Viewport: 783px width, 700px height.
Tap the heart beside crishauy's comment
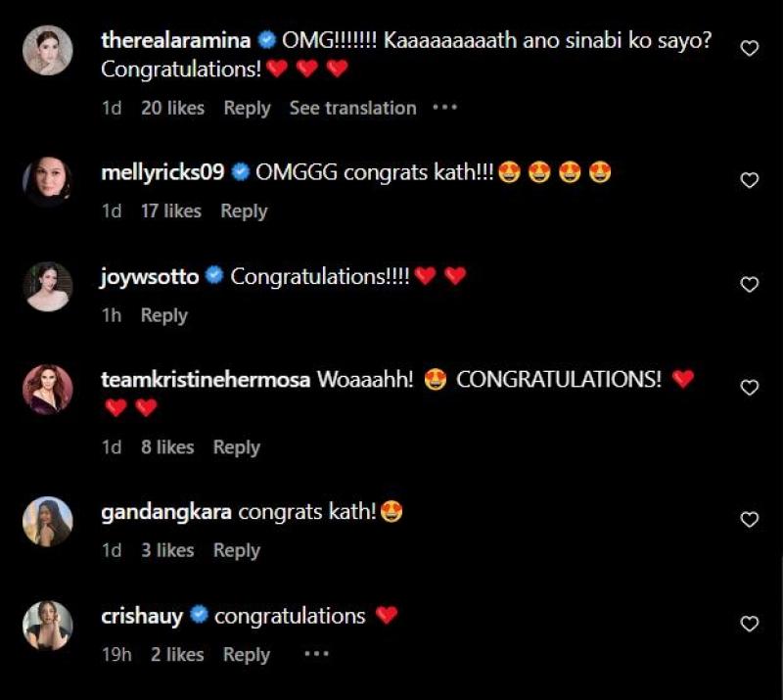(749, 624)
